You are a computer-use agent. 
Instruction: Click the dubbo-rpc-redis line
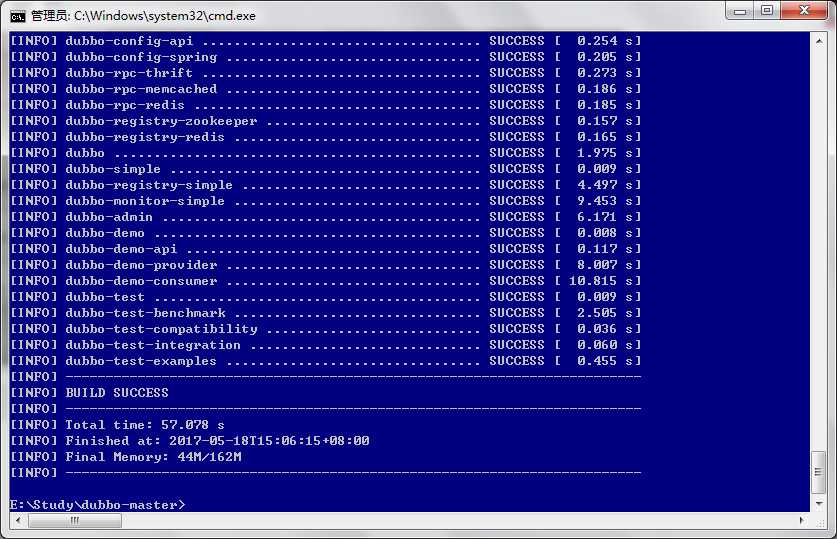coord(326,105)
